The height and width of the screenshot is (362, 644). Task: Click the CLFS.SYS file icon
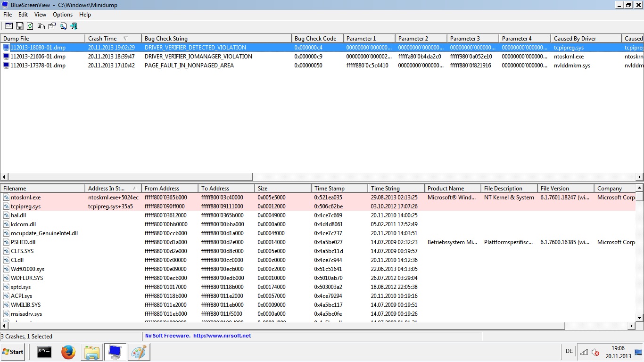pyautogui.click(x=7, y=251)
